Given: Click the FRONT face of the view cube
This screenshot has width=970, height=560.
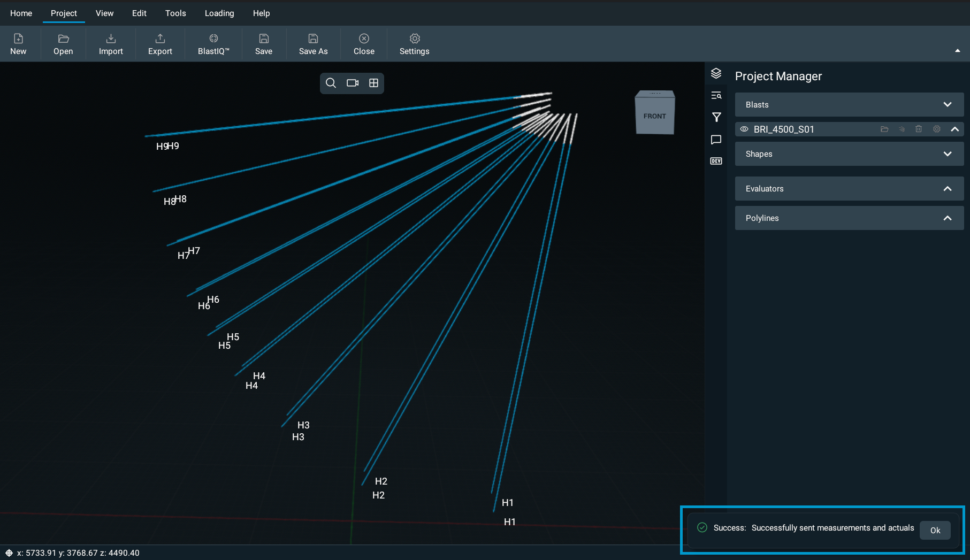Looking at the screenshot, I should point(654,116).
